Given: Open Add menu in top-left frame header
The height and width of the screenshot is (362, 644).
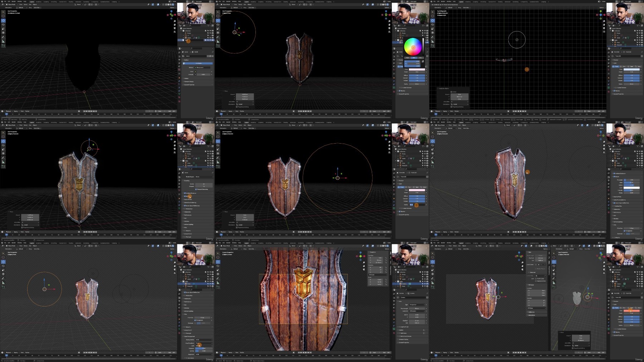Looking at the screenshot, I should tap(30, 5).
